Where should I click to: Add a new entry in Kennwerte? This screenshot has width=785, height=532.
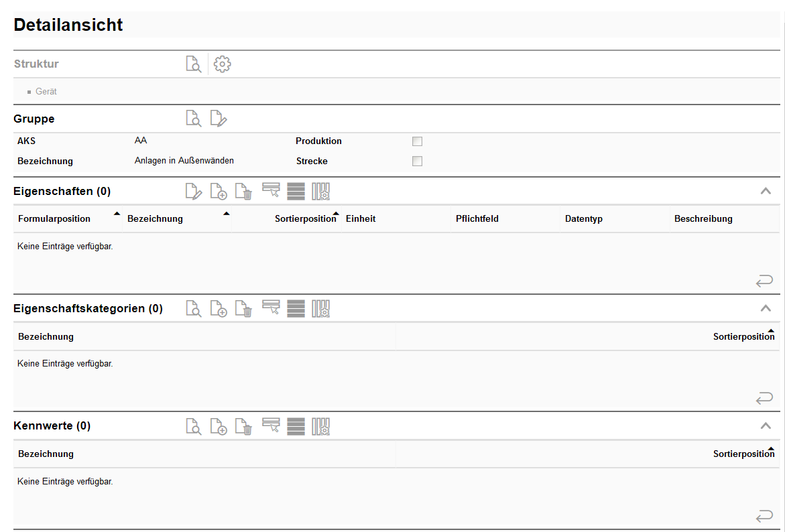(x=219, y=426)
